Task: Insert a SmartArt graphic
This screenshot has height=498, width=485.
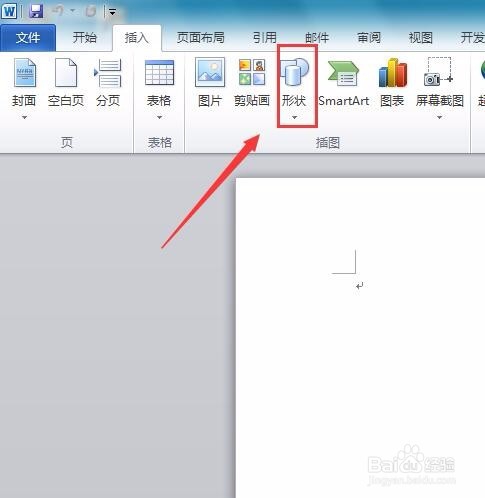Action: [x=344, y=82]
